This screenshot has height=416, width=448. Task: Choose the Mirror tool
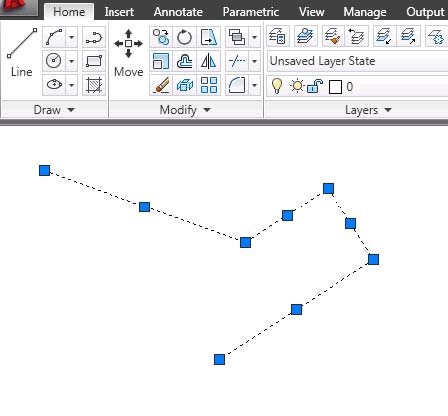[209, 61]
